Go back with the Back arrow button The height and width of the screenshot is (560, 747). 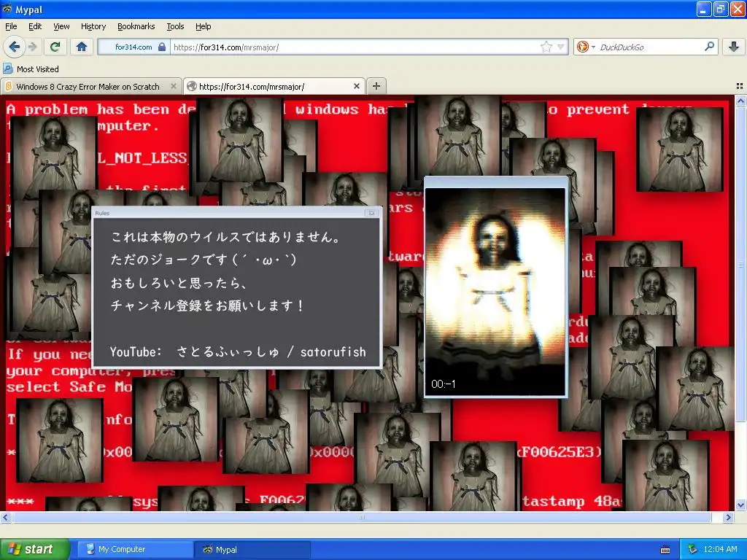tap(14, 47)
